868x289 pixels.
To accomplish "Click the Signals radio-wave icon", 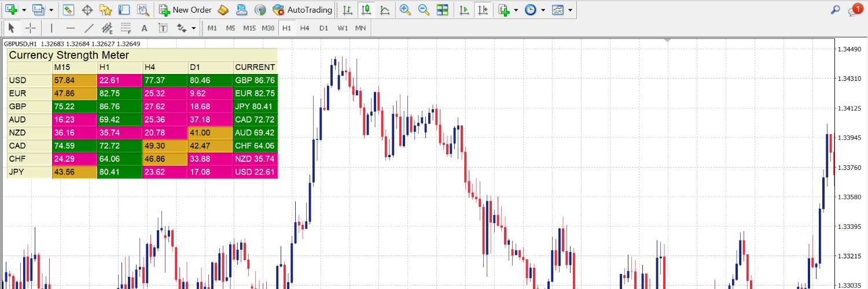I will [260, 10].
